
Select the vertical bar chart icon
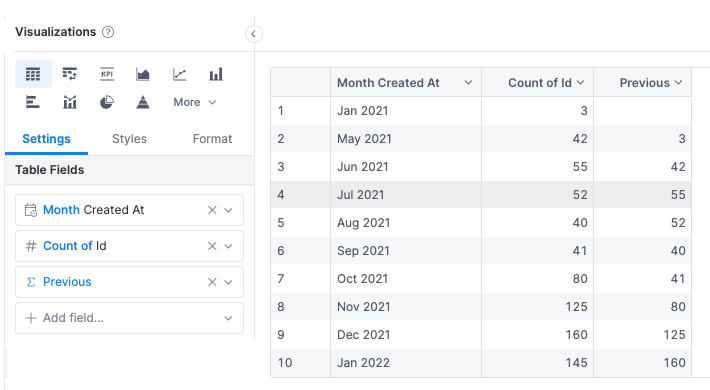(x=216, y=74)
